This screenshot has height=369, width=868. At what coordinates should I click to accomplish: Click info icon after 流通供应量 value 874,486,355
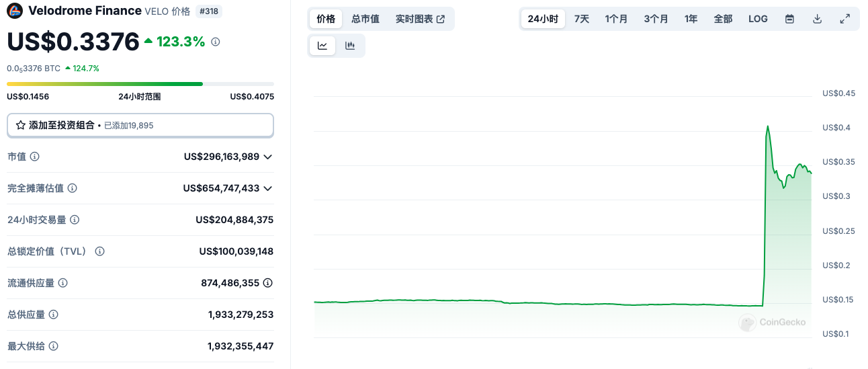click(267, 283)
